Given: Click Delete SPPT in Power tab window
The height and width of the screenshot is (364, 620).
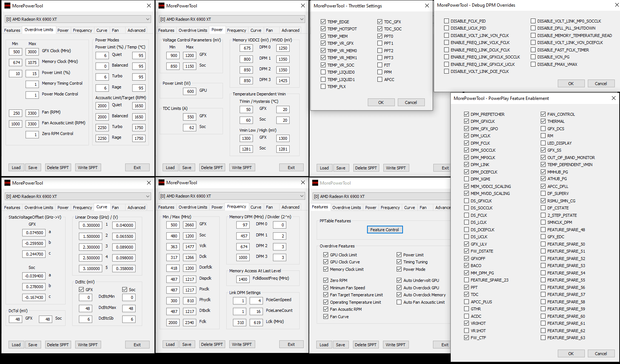Looking at the screenshot, I should click(x=212, y=168).
